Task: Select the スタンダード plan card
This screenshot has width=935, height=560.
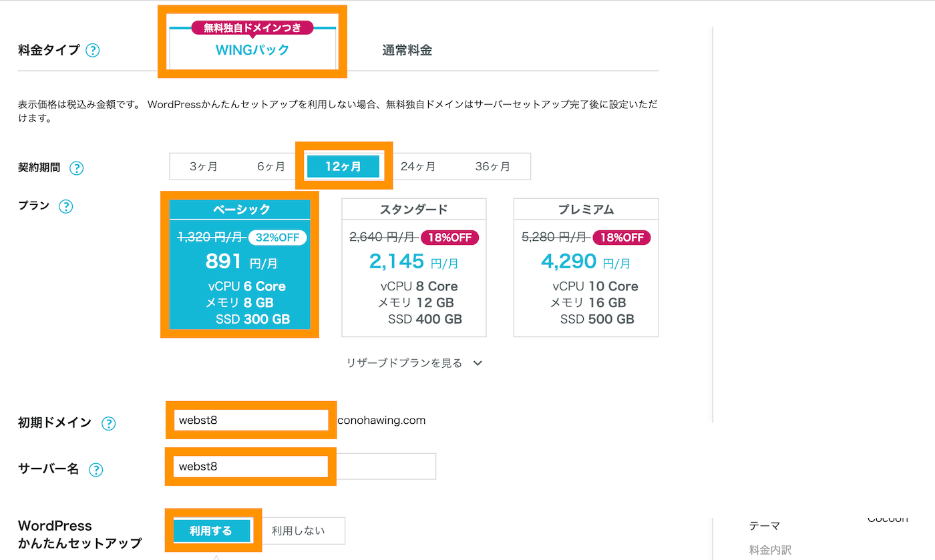Action: coord(414,268)
